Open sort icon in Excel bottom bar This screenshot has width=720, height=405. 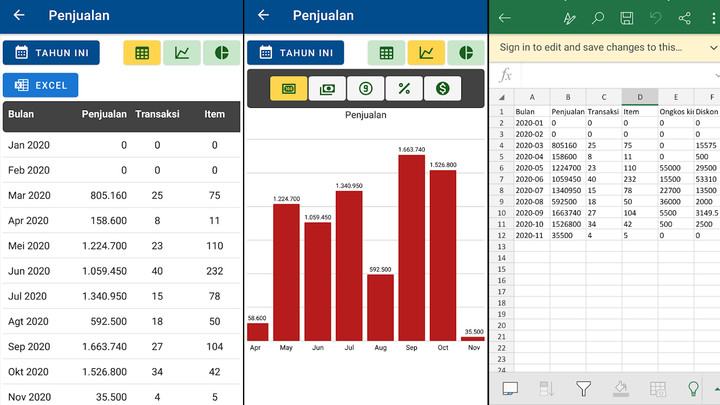pos(546,389)
